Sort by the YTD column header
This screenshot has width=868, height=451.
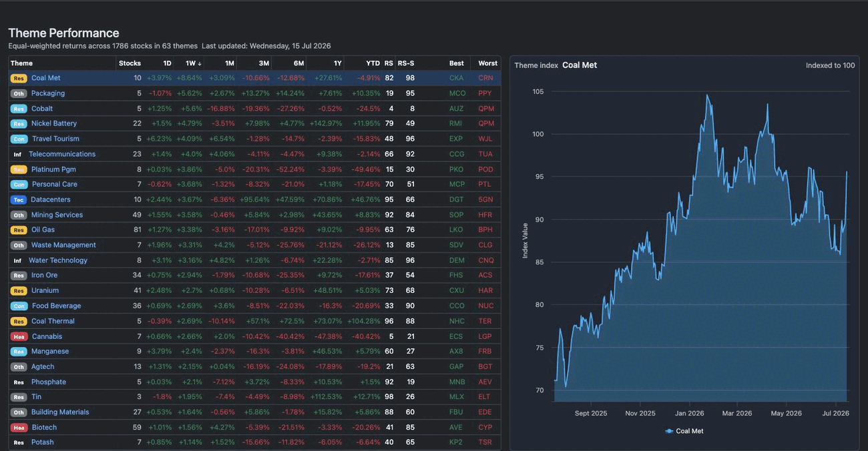click(373, 63)
